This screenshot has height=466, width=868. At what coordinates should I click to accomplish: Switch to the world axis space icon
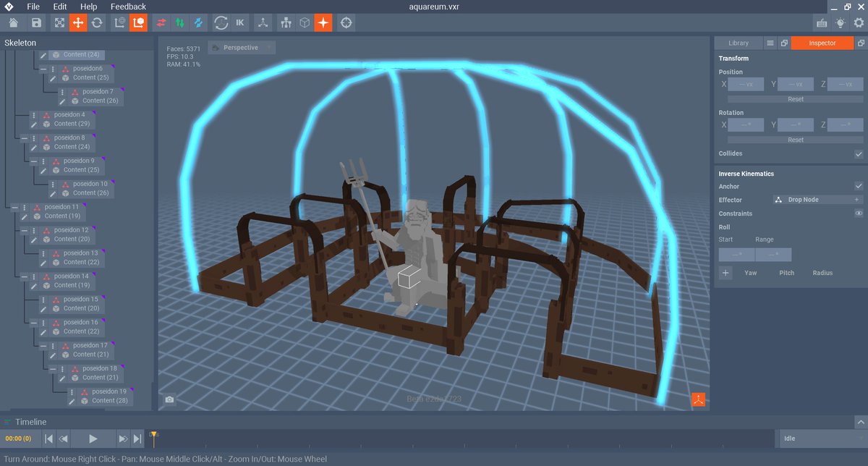pos(120,23)
